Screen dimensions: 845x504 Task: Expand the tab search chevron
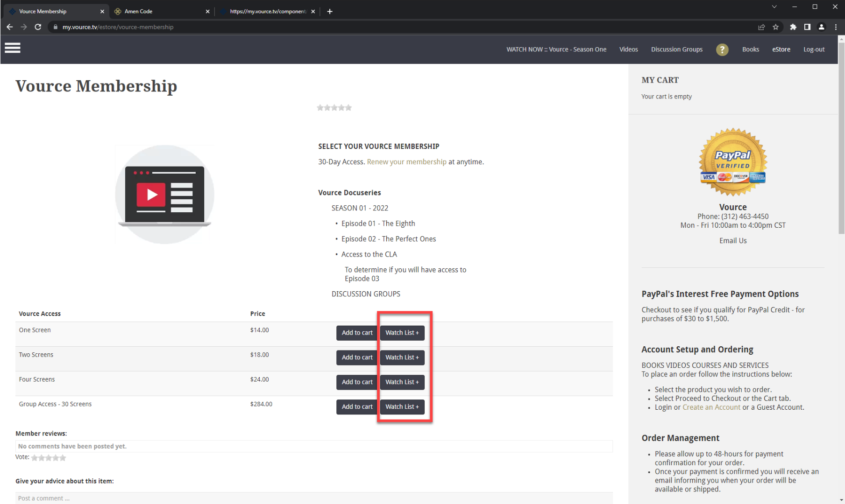(774, 7)
